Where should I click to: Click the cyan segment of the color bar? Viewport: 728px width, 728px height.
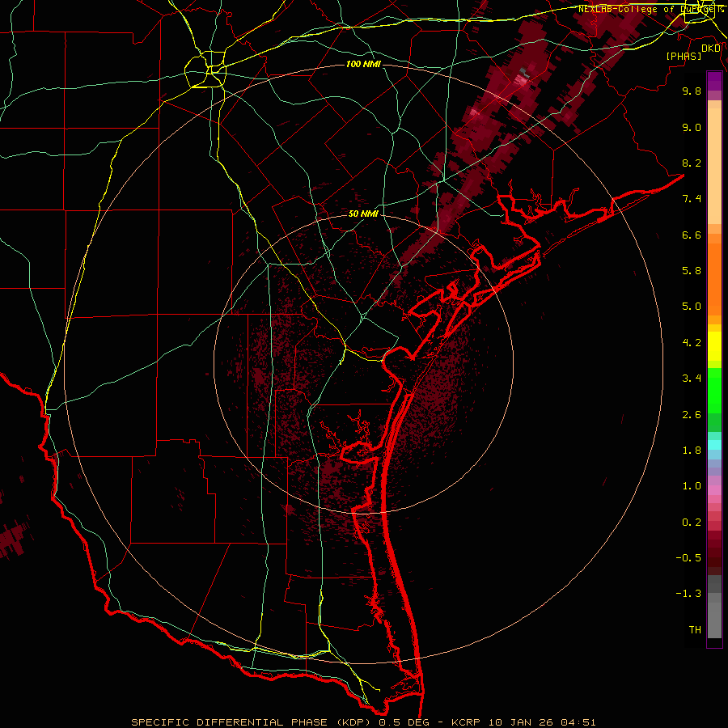coord(714,445)
